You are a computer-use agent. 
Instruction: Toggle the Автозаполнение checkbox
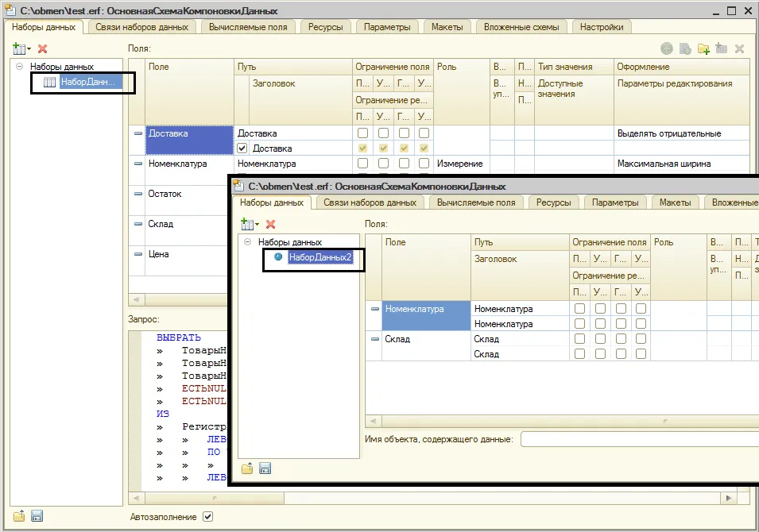207,517
